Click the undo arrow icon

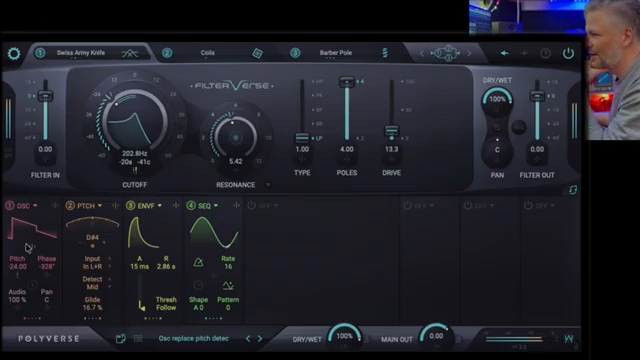click(x=504, y=53)
